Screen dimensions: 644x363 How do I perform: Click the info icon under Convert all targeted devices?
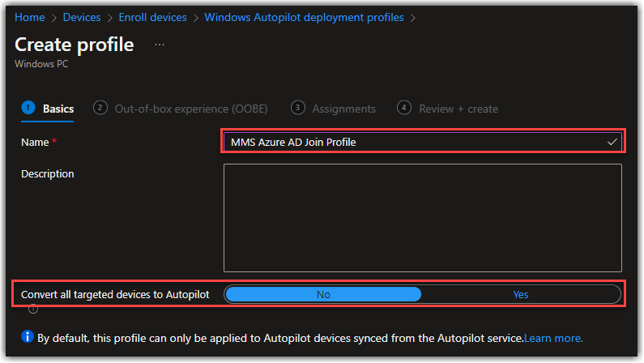(33, 309)
